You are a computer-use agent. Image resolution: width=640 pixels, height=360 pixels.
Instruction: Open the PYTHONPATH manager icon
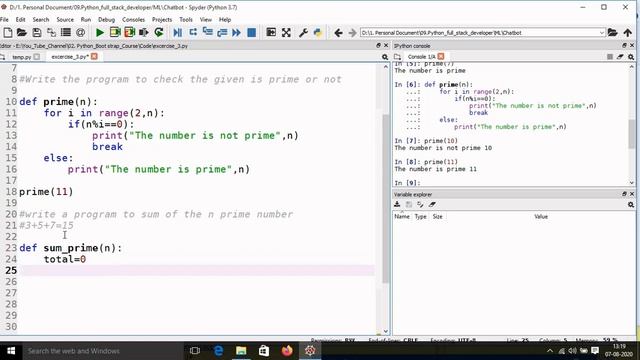tap(318, 32)
